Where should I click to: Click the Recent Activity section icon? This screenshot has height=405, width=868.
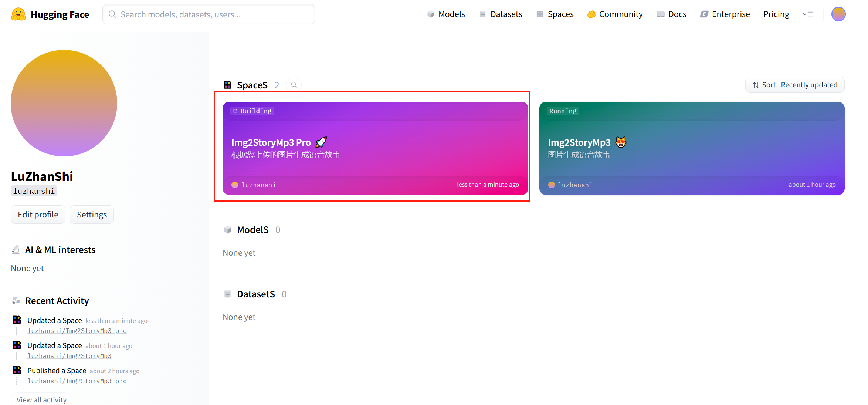(x=16, y=301)
